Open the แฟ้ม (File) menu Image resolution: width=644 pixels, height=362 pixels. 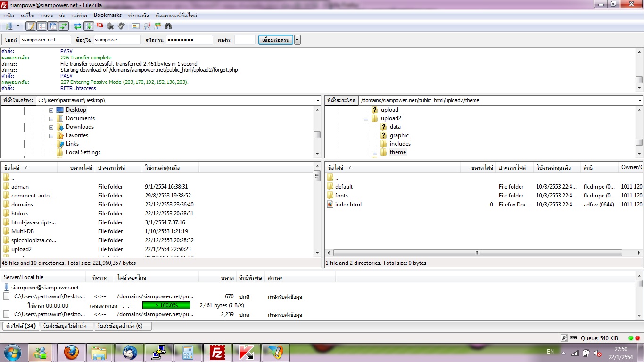coord(8,16)
